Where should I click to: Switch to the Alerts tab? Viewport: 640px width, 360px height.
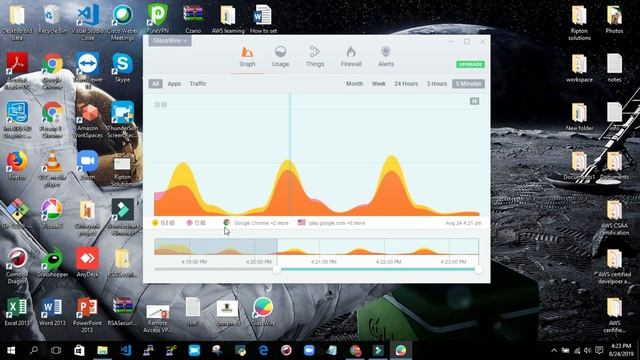point(386,57)
